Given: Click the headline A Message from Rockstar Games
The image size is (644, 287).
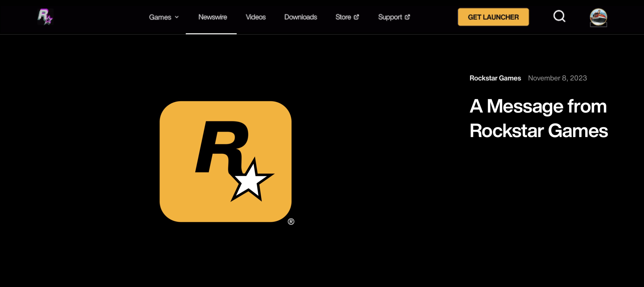Looking at the screenshot, I should (x=539, y=118).
